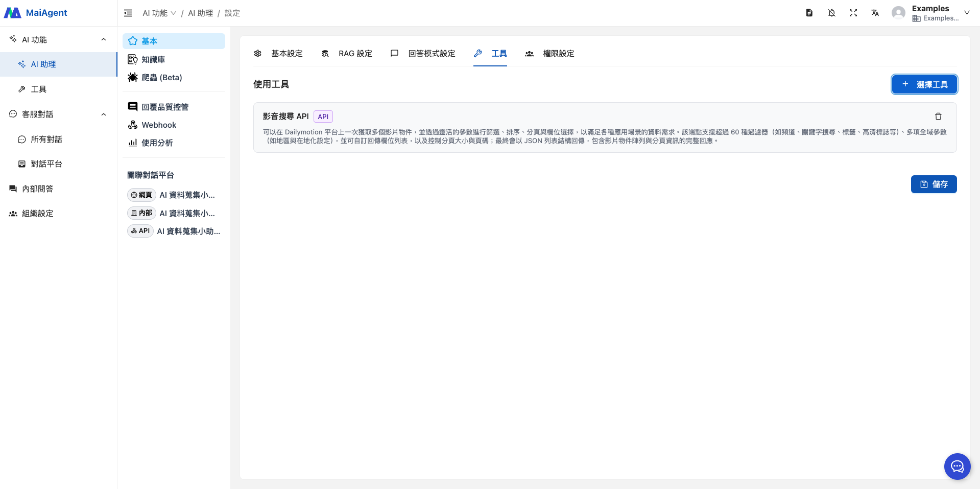Collapse the 客服對話 group
The width and height of the screenshot is (980, 489).
tap(104, 114)
